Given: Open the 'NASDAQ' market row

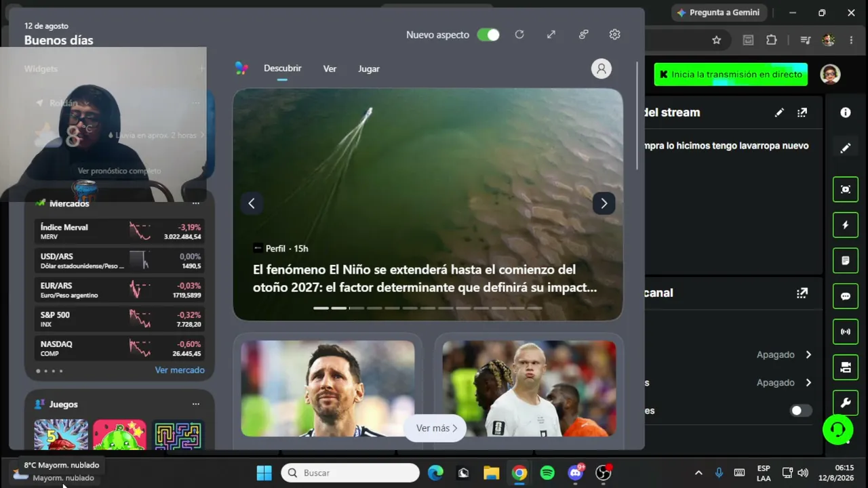Looking at the screenshot, I should (120, 348).
